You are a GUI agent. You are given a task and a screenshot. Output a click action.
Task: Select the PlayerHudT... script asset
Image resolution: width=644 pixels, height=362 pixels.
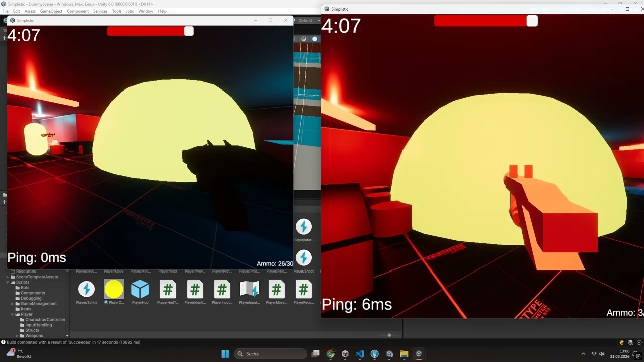pyautogui.click(x=168, y=292)
